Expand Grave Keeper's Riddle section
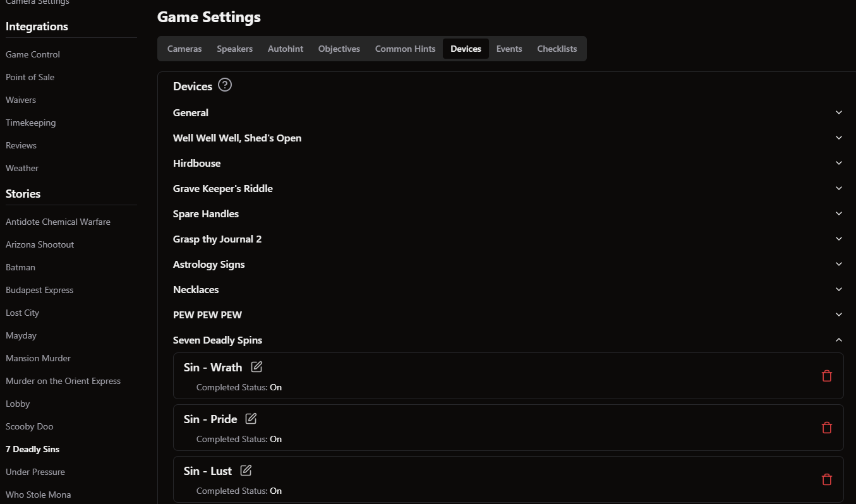Image resolution: width=856 pixels, height=504 pixels. [x=839, y=188]
